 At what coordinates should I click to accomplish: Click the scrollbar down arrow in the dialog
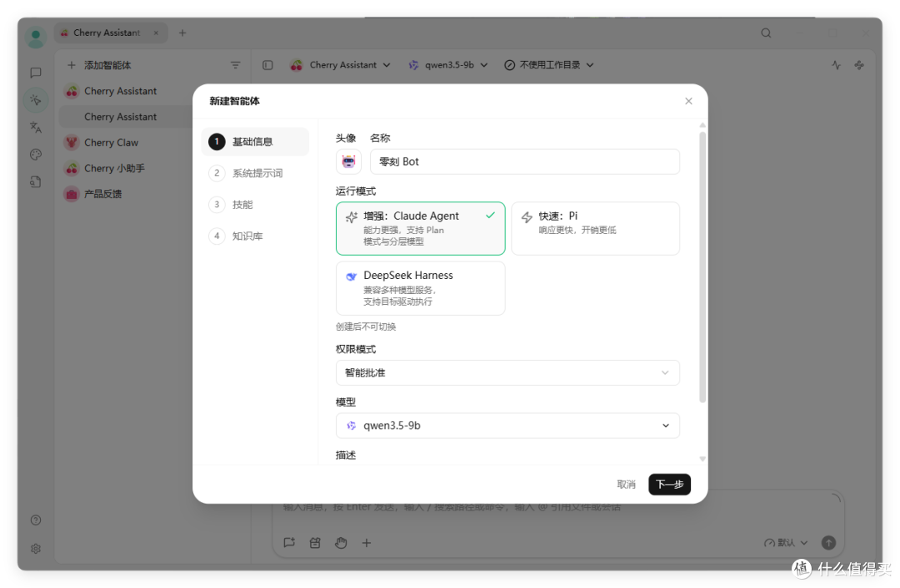(702, 459)
